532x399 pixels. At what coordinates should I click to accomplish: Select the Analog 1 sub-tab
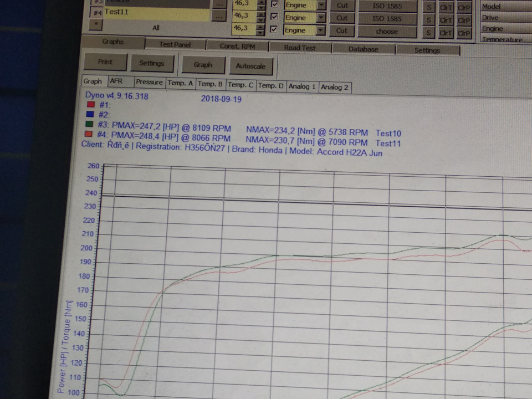(302, 86)
